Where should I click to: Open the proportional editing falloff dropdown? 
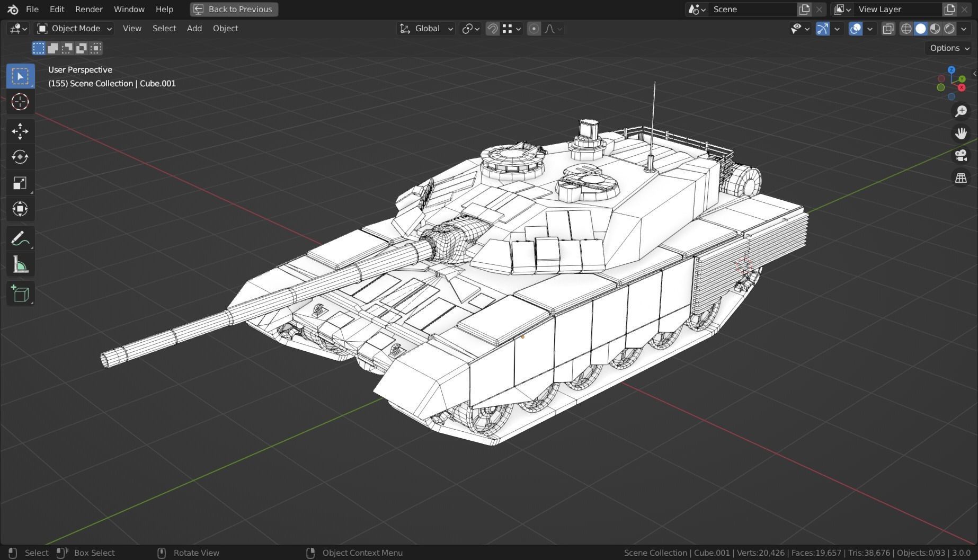click(x=553, y=29)
